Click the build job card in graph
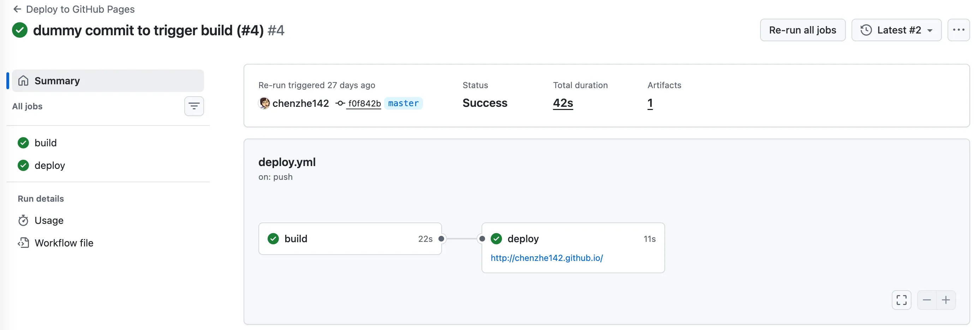 [349, 238]
